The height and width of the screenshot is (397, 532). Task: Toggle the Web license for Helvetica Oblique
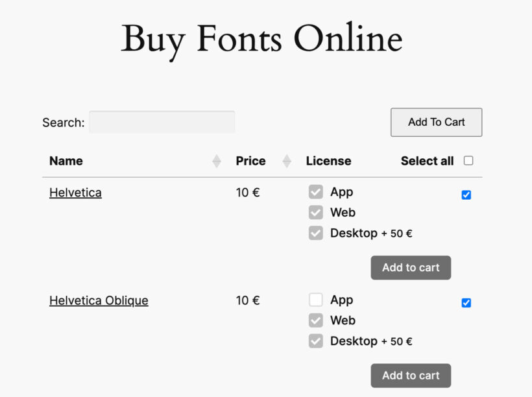coord(315,320)
